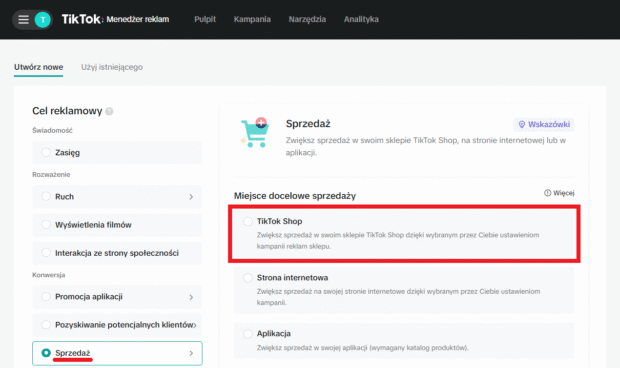Expand Pozyskiwanie potencjalnych klientów chevron
Viewport: 620px width, 368px height.
coord(195,325)
